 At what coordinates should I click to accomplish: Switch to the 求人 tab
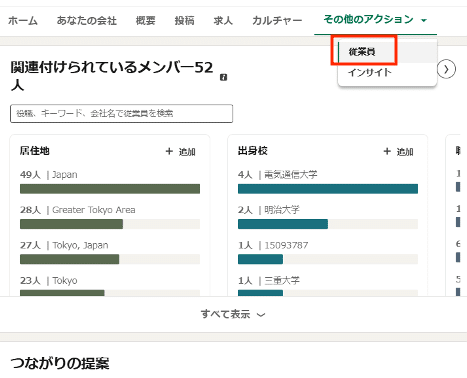coord(223,21)
